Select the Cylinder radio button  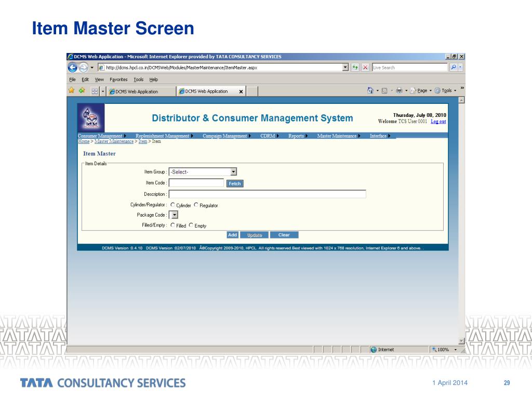click(x=172, y=205)
